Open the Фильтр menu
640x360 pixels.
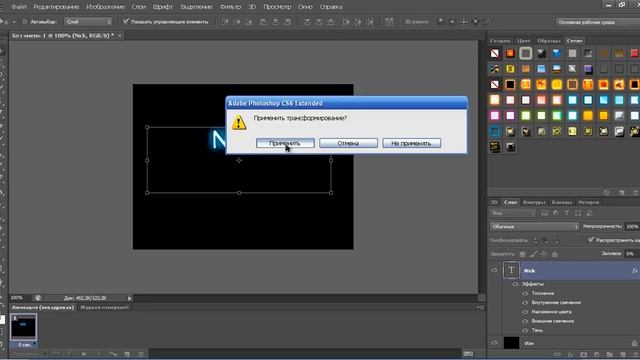[x=230, y=7]
